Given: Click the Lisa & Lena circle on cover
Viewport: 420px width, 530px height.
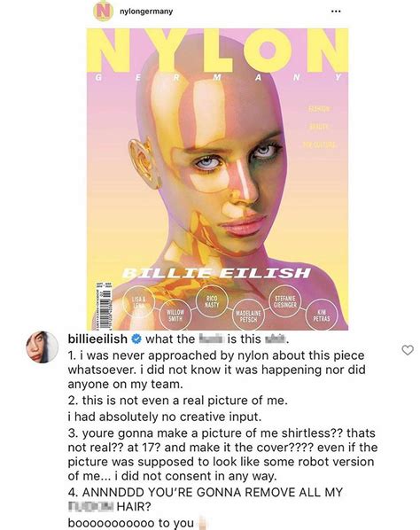Looking at the screenshot, I should pyautogui.click(x=138, y=301).
